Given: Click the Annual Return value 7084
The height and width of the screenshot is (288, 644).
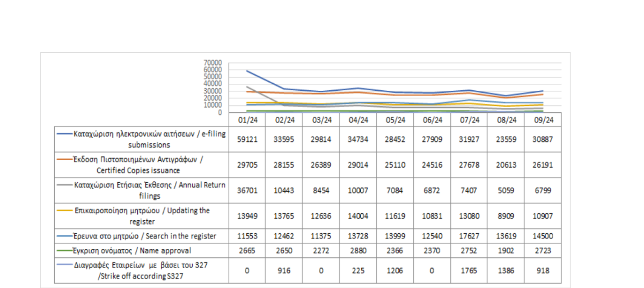Looking at the screenshot, I should [x=395, y=191].
